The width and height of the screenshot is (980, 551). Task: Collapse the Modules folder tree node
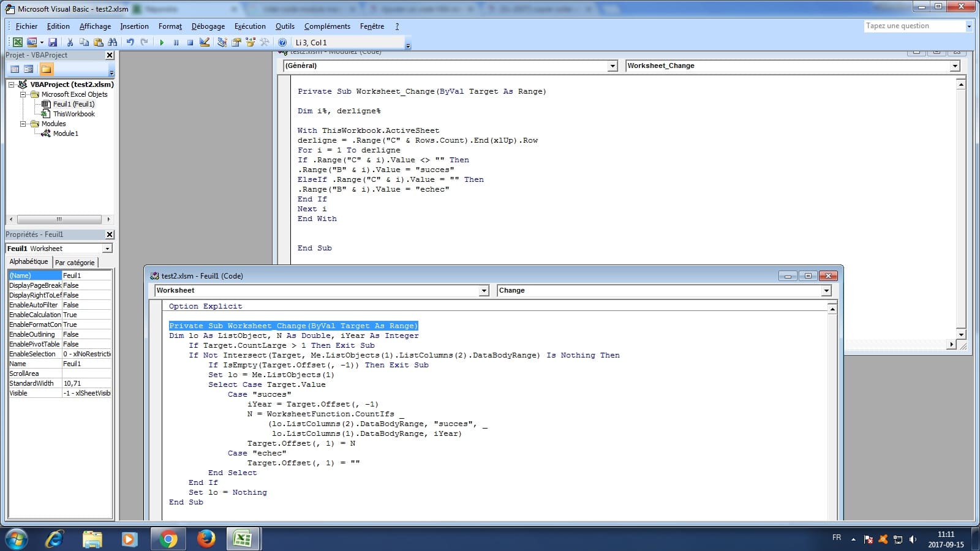(x=23, y=124)
